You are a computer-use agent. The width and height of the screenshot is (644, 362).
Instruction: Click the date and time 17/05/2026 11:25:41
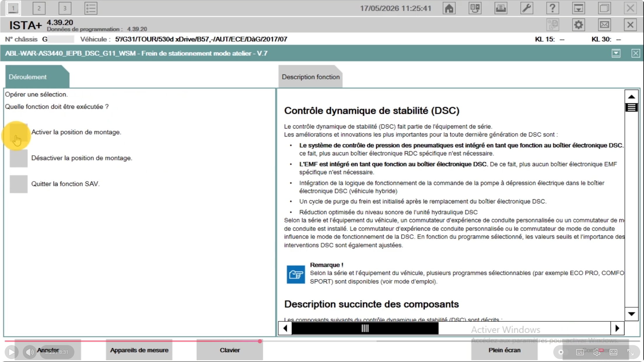click(395, 8)
